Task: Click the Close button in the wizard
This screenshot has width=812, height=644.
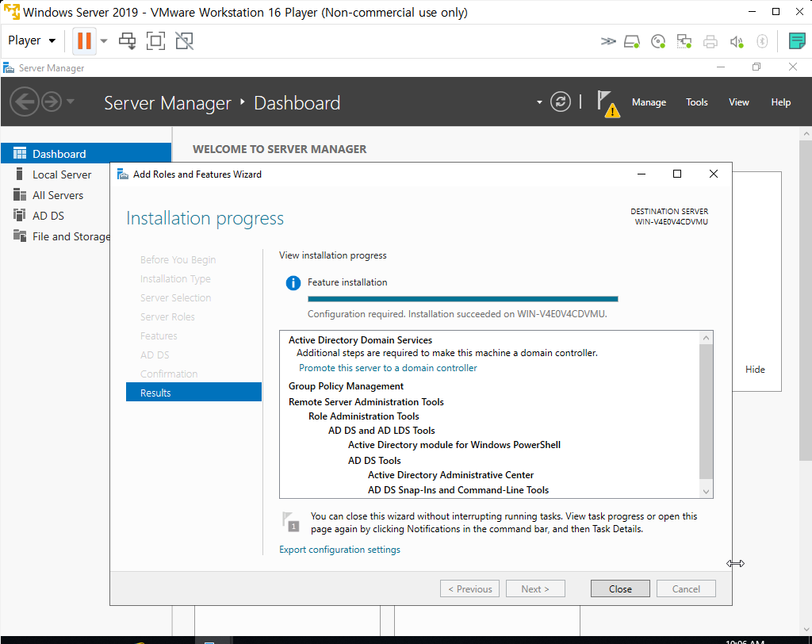Action: click(620, 588)
